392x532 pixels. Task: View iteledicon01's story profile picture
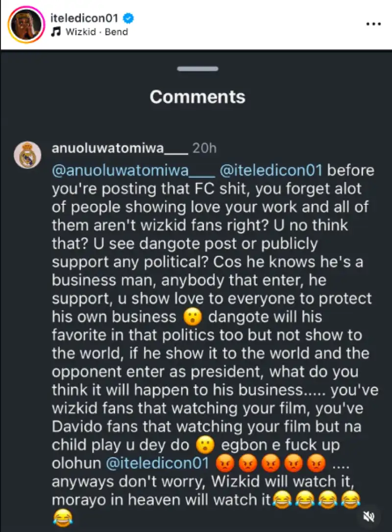25,25
